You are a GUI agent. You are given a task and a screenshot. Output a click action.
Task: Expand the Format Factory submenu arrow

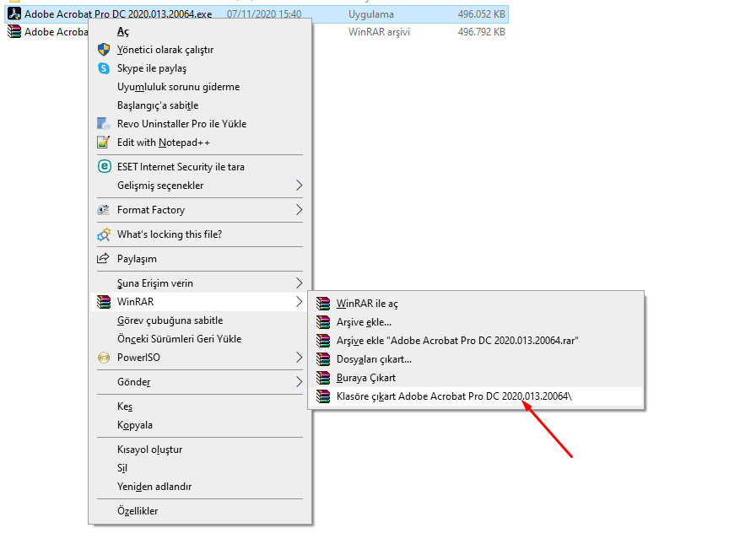299,210
